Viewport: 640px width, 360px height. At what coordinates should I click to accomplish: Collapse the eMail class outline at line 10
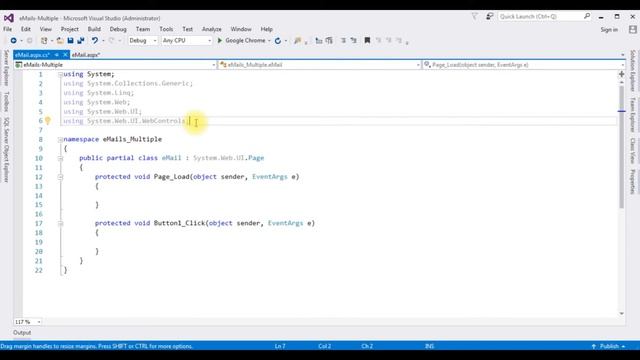click(60, 158)
